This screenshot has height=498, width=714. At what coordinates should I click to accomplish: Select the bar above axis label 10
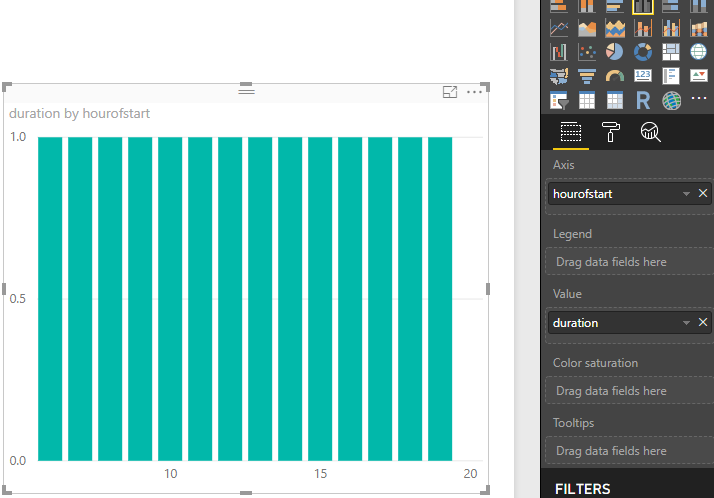[170, 299]
